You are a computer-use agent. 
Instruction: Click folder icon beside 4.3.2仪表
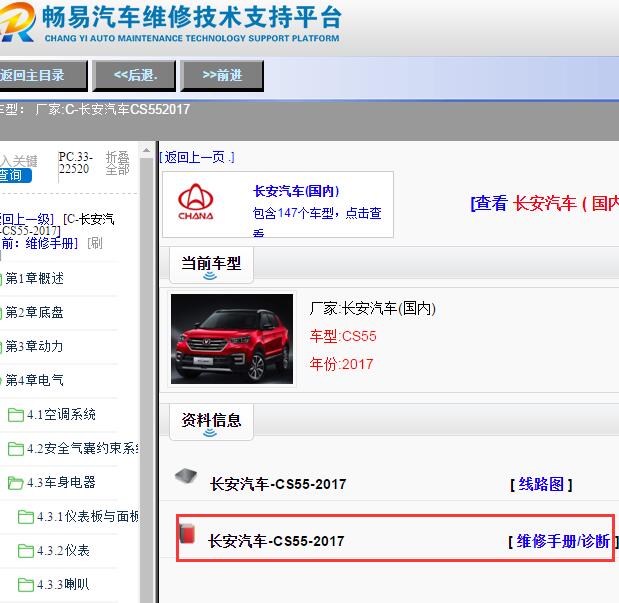pyautogui.click(x=26, y=551)
